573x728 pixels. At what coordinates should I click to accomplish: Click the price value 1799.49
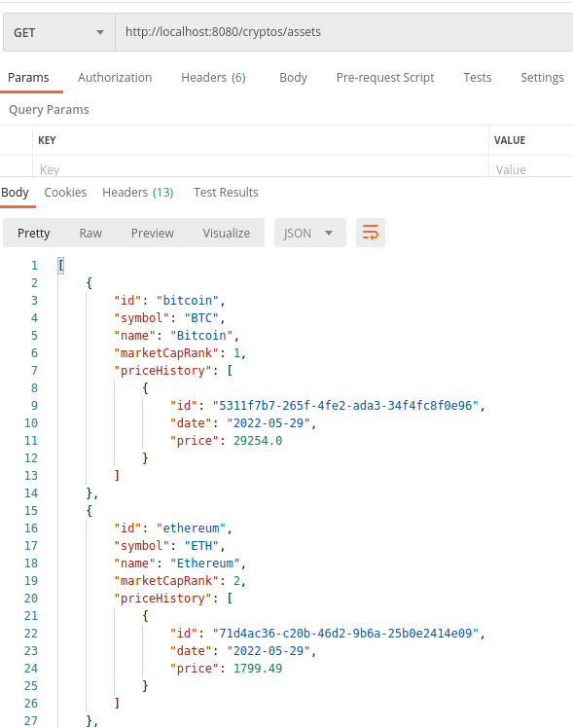coord(258,669)
